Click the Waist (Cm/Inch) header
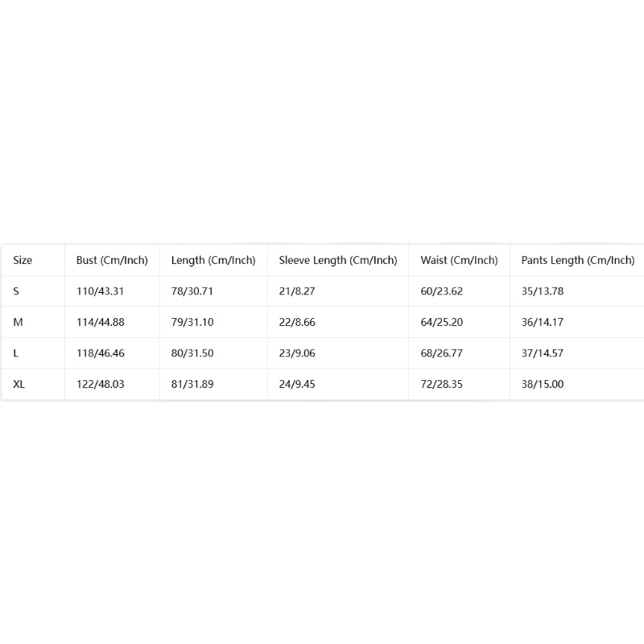The height and width of the screenshot is (644, 644). click(459, 260)
